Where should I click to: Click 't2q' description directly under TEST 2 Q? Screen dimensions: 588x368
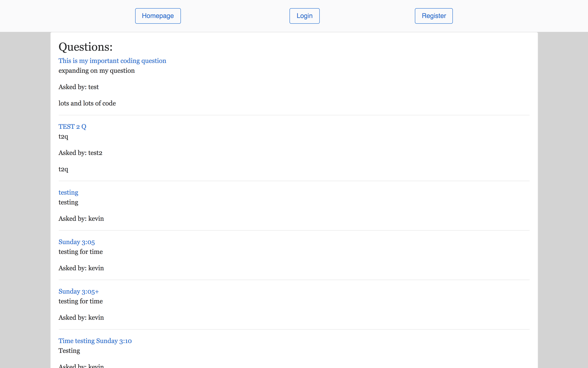[63, 137]
